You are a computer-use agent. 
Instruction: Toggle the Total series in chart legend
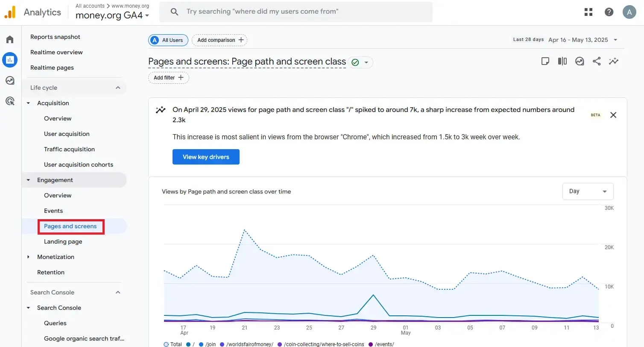173,344
